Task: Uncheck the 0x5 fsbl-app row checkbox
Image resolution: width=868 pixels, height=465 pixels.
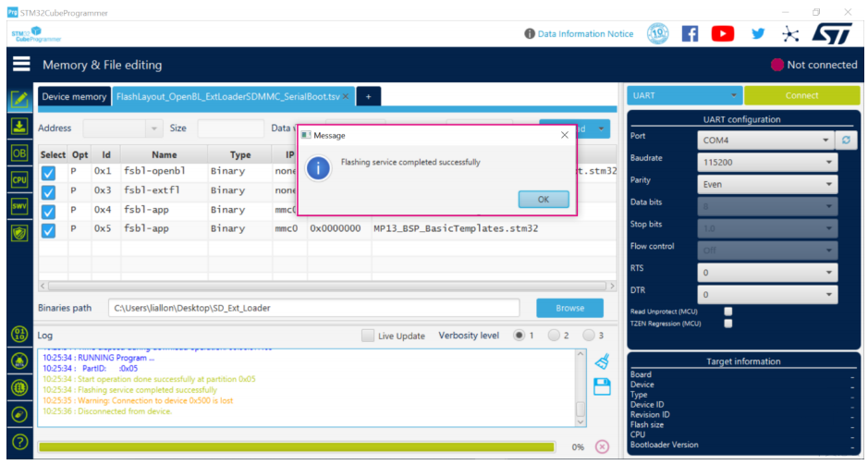Action: (x=49, y=230)
